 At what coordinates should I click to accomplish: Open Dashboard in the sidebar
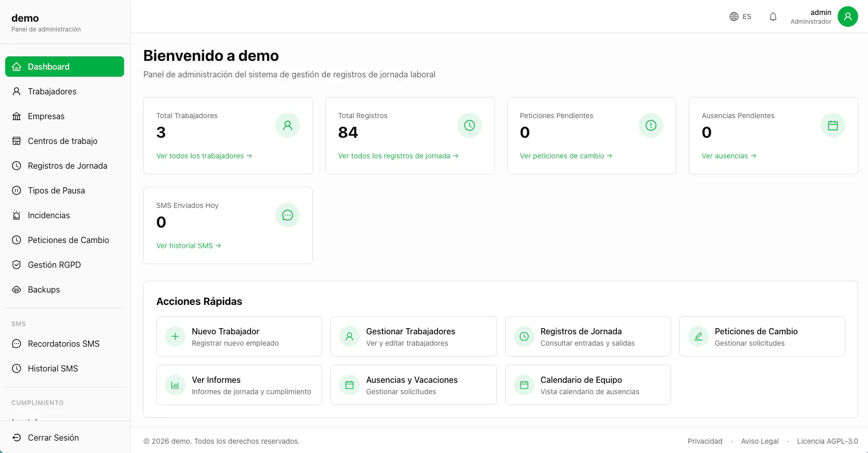tap(64, 67)
